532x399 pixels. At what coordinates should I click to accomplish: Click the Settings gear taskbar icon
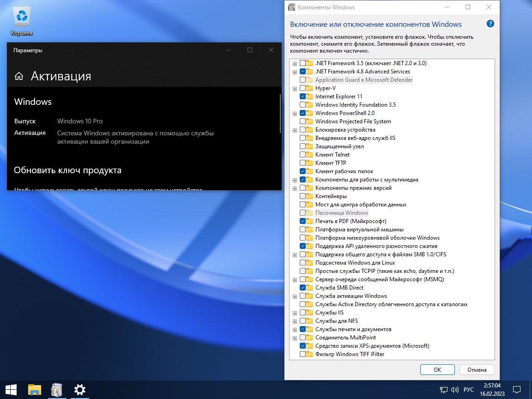click(x=80, y=389)
